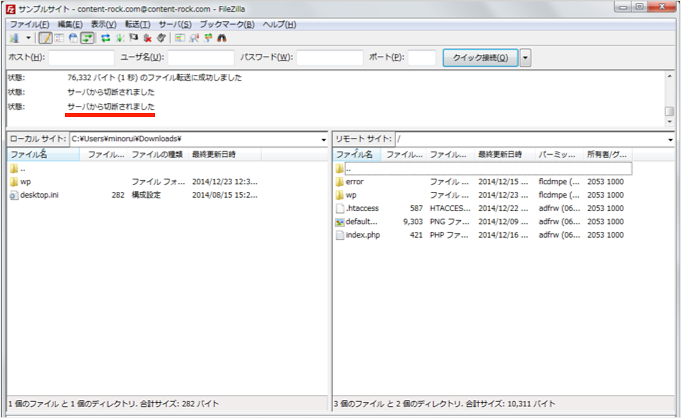The image size is (681, 418).
Task: Sort remote list by パーミッション column
Action: 558,155
